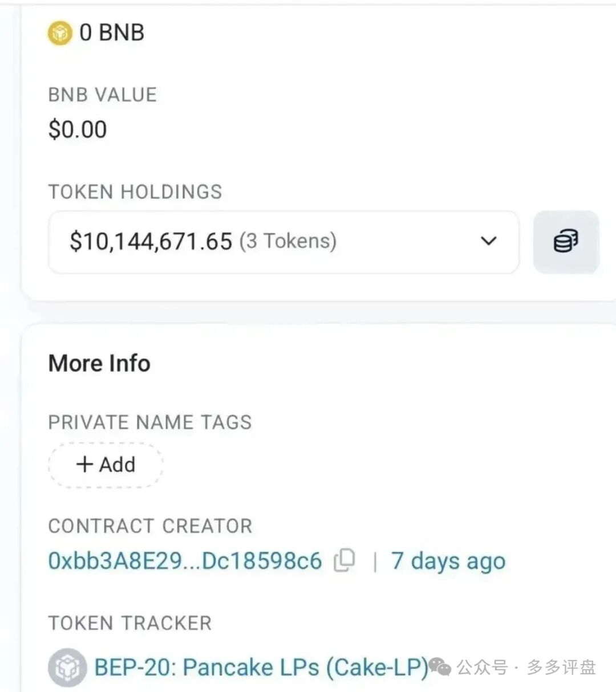Click the "0 BNB" balance text
616x692 pixels.
(112, 32)
